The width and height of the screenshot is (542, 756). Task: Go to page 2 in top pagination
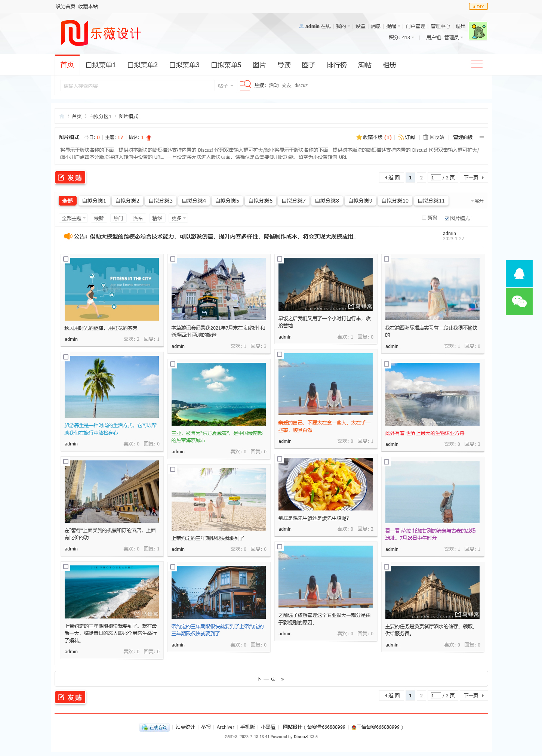tap(421, 178)
